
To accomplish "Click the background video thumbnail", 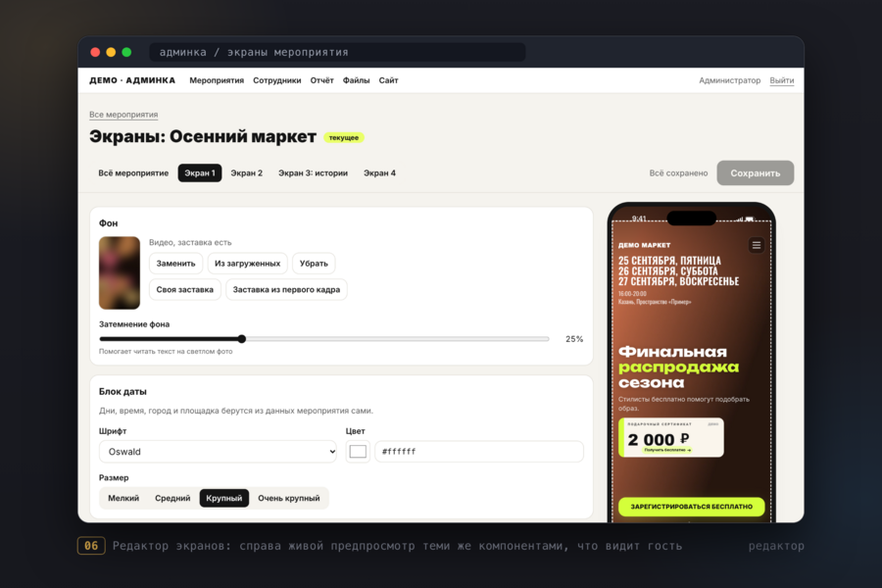I will tap(120, 272).
